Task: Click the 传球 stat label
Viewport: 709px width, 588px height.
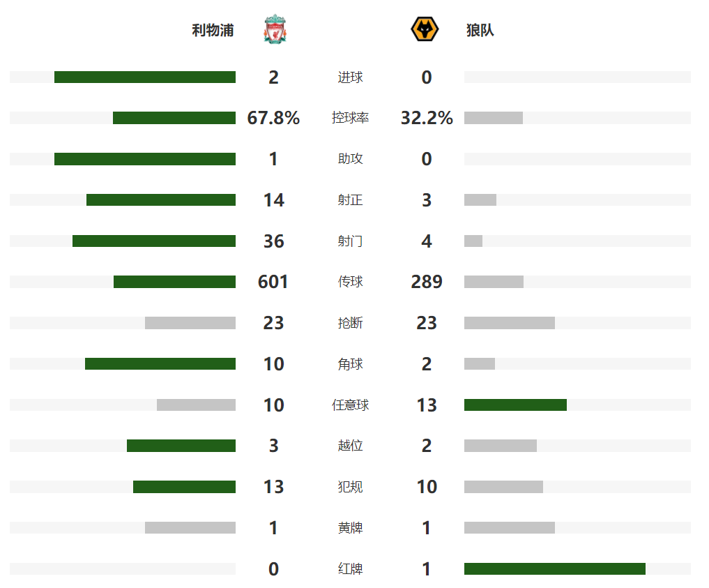Action: (x=350, y=282)
